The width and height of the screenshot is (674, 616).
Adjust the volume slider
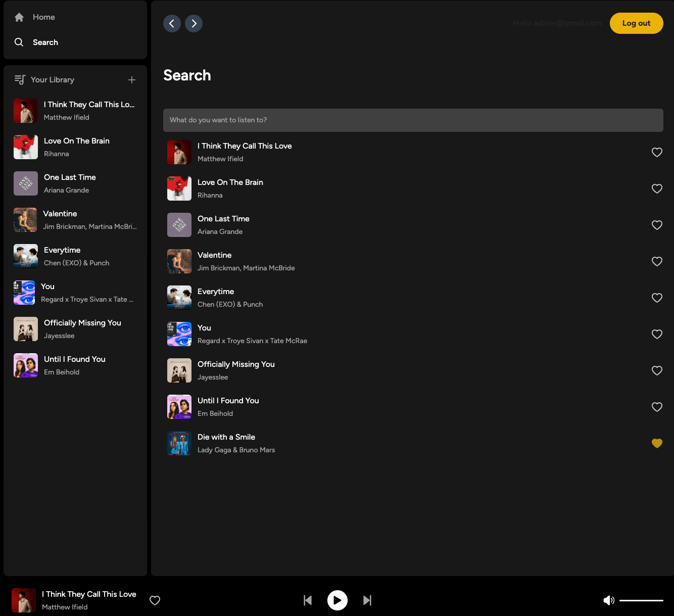(x=641, y=600)
